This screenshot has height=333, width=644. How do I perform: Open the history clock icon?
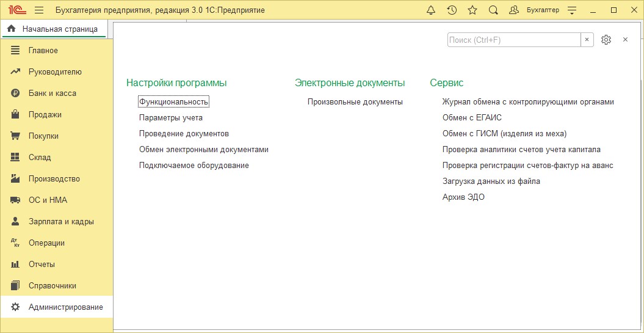(x=452, y=10)
